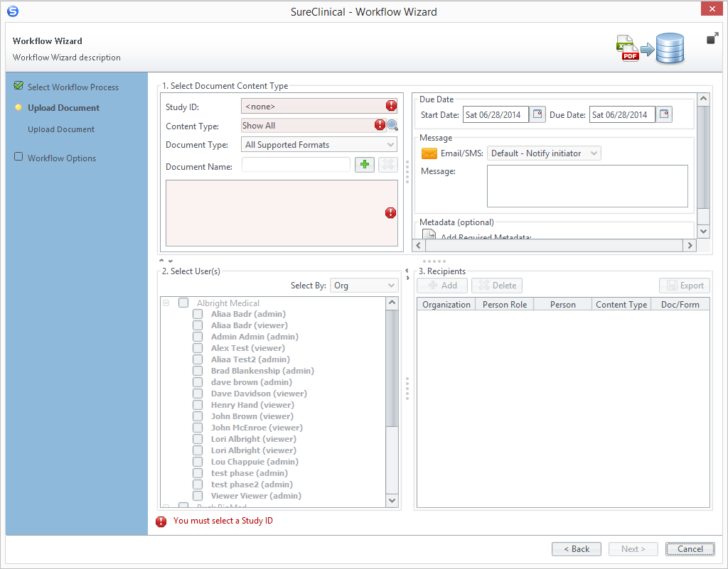Tick the Workflow Options checkbox
This screenshot has height=569, width=728.
point(18,157)
